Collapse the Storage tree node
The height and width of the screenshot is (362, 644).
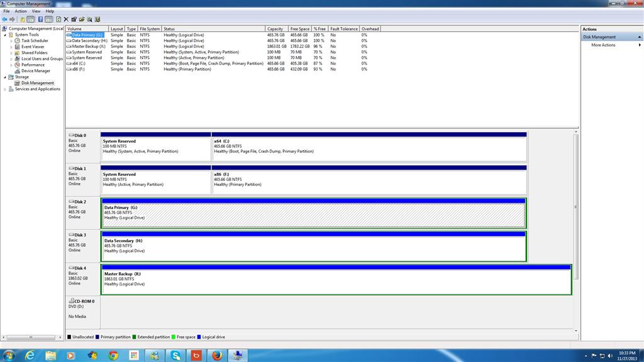[x=5, y=77]
